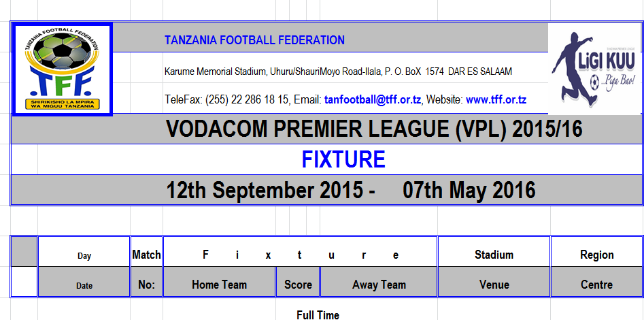The width and height of the screenshot is (644, 320).
Task: Click the Home Team header cell
Action: [219, 285]
